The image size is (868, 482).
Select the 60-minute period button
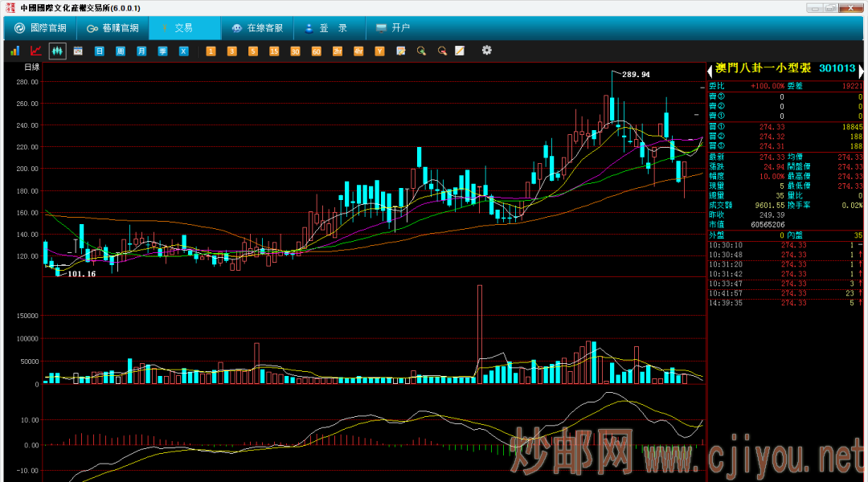(x=316, y=51)
